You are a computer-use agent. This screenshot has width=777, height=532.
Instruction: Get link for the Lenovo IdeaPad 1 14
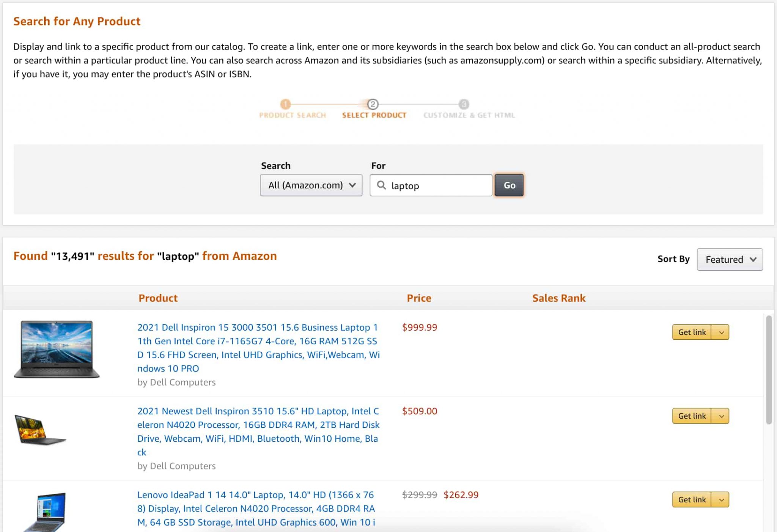pos(692,500)
